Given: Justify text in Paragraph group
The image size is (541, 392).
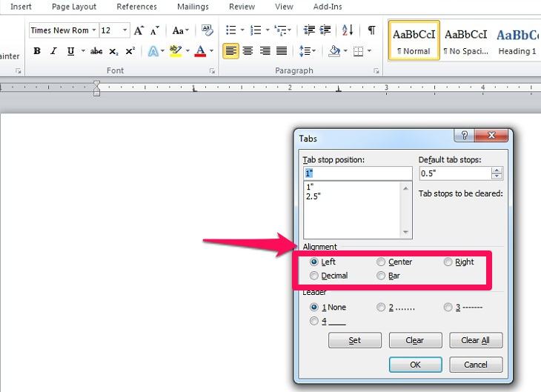Looking at the screenshot, I should point(282,51).
